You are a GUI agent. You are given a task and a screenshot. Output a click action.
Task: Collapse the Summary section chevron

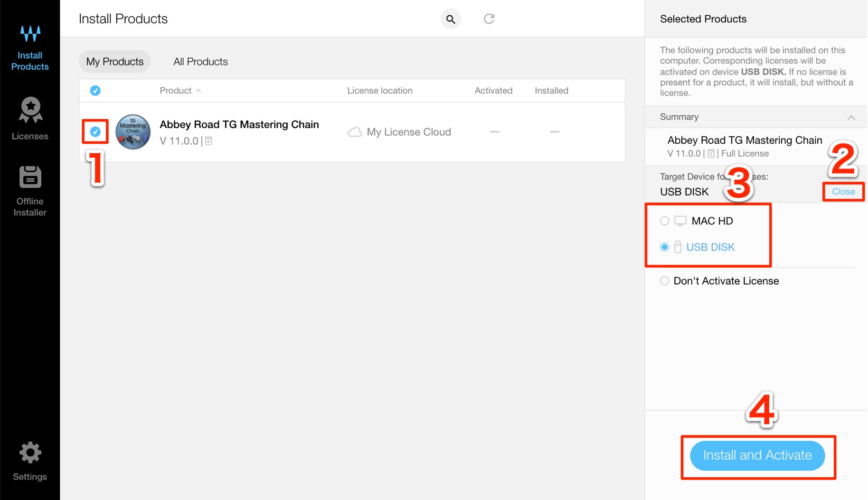pyautogui.click(x=851, y=117)
